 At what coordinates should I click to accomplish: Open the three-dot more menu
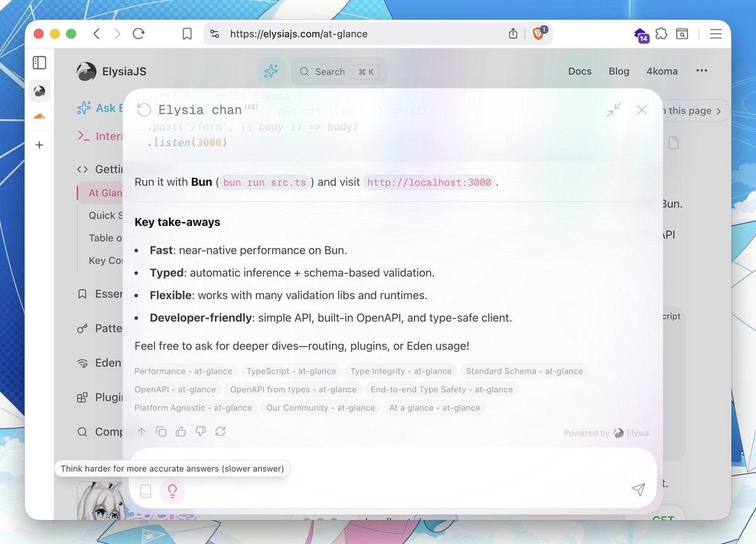(702, 71)
